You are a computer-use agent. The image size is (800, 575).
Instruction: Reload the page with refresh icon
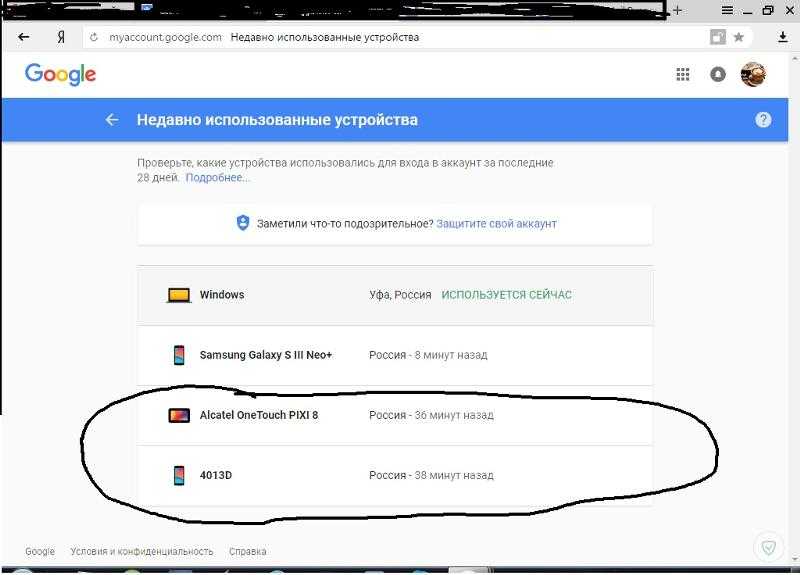(x=94, y=37)
